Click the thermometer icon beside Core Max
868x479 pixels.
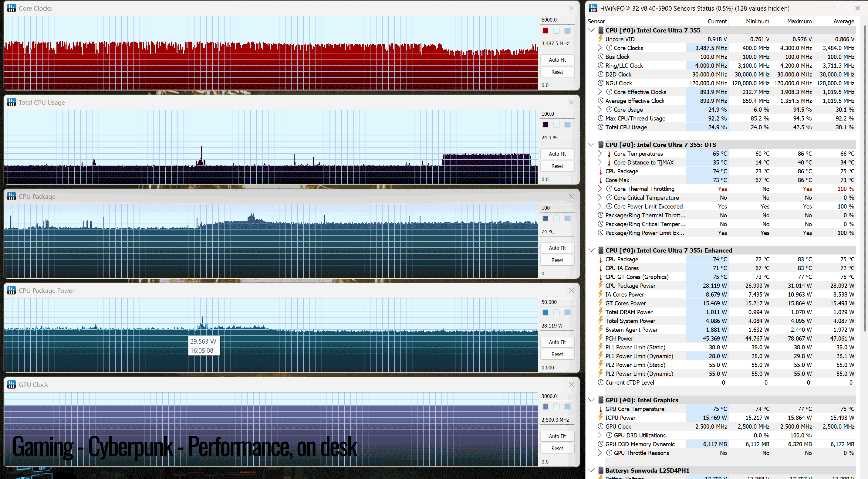click(x=600, y=180)
